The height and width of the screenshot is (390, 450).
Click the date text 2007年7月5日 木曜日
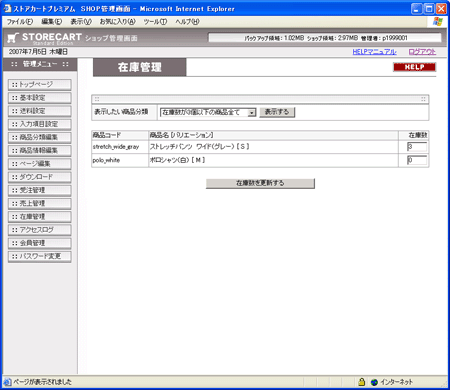coord(38,52)
